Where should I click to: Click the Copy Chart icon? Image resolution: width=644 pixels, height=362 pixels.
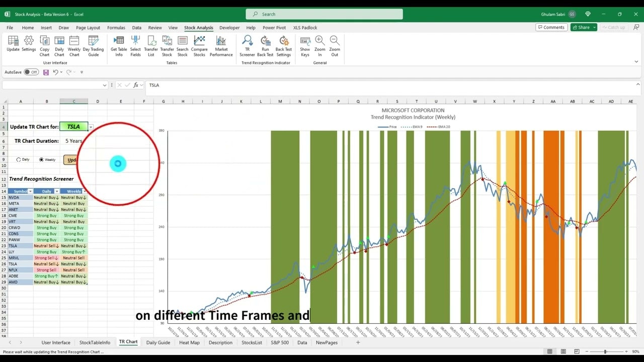click(45, 46)
